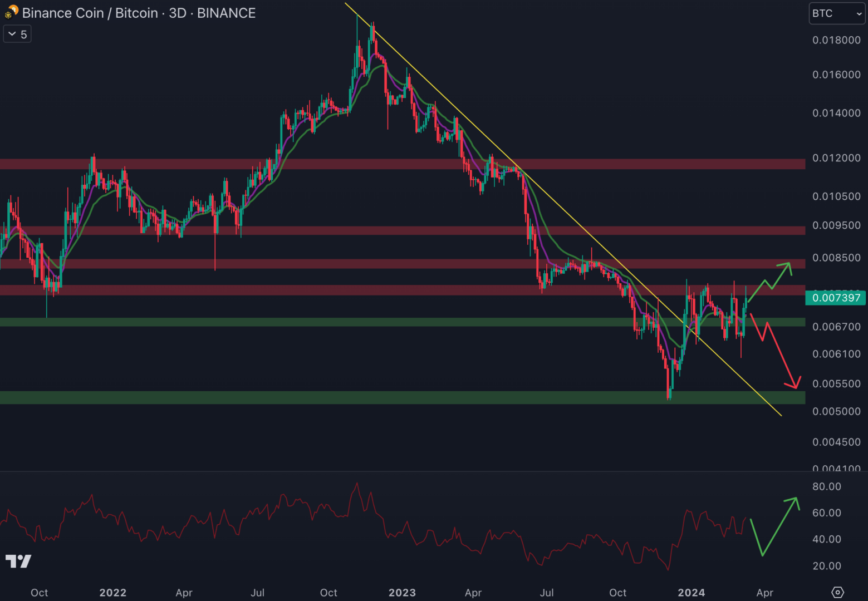868x601 pixels.
Task: Click the 2024 label on the time axis
Action: [x=691, y=593]
